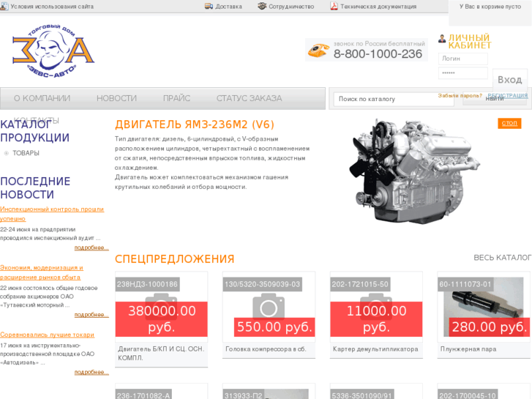This screenshot has height=399, width=532.
Task: Click the orange telephone icon
Action: pyautogui.click(x=318, y=51)
